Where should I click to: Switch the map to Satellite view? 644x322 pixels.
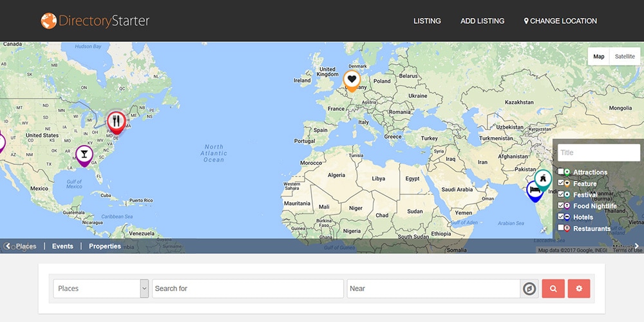pos(624,57)
